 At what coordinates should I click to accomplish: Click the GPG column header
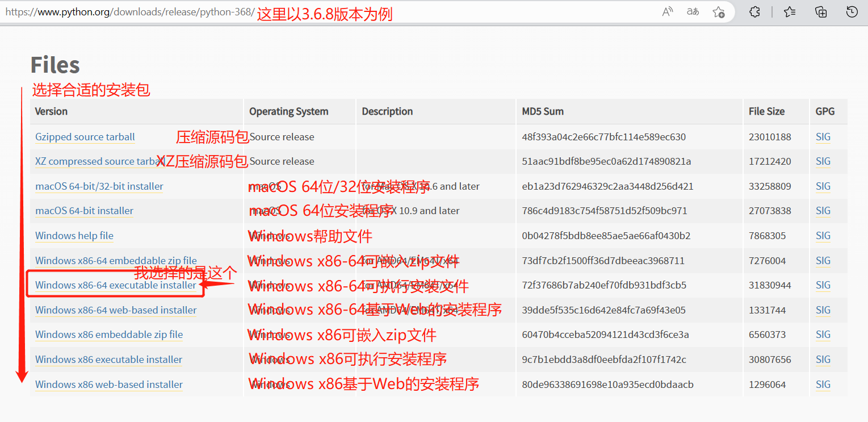(x=825, y=111)
